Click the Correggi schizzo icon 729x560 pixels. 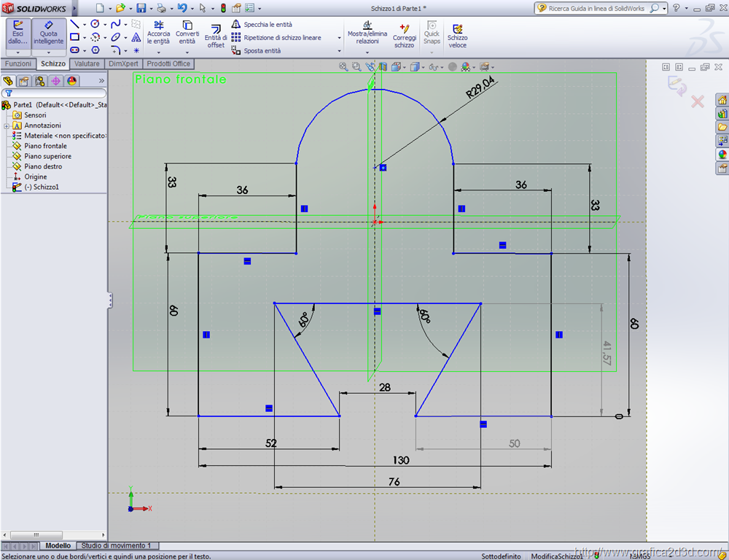coord(405,34)
